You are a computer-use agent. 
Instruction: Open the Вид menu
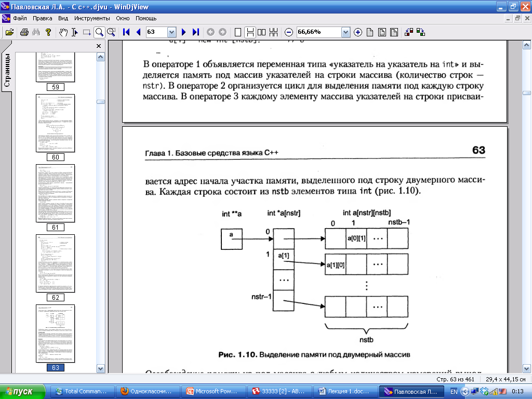(63, 18)
